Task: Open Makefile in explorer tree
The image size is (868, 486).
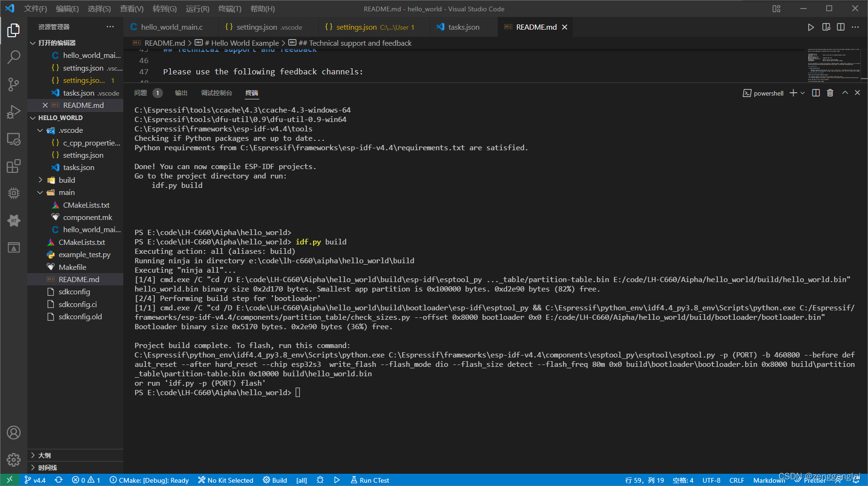Action: click(x=75, y=267)
